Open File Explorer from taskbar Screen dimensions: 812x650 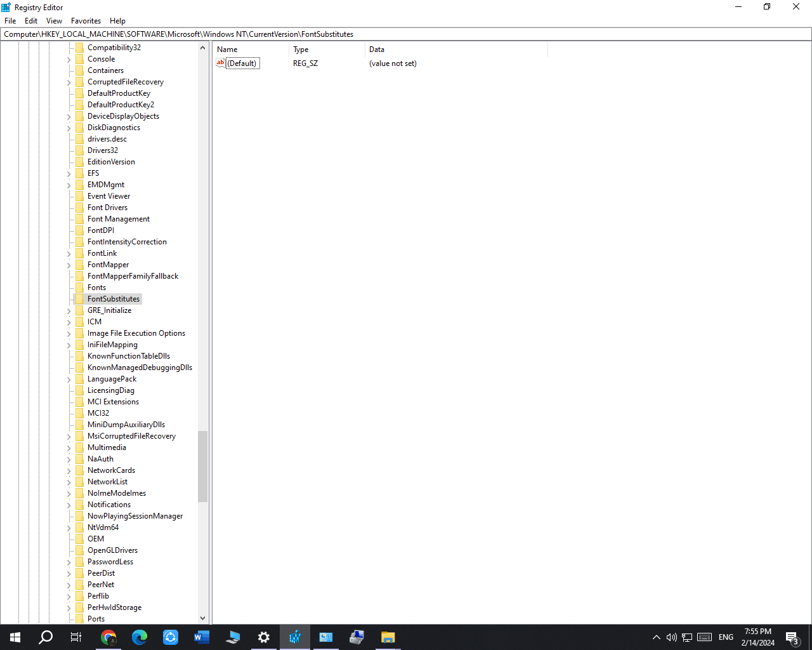click(388, 637)
